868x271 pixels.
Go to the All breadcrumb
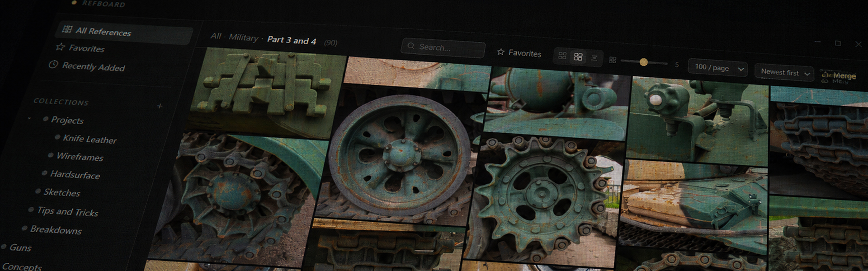[216, 36]
